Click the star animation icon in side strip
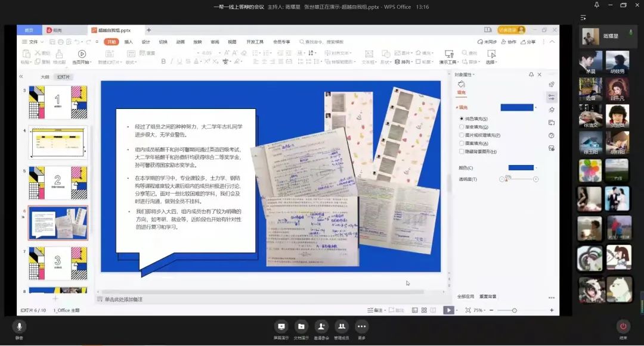 tap(551, 110)
